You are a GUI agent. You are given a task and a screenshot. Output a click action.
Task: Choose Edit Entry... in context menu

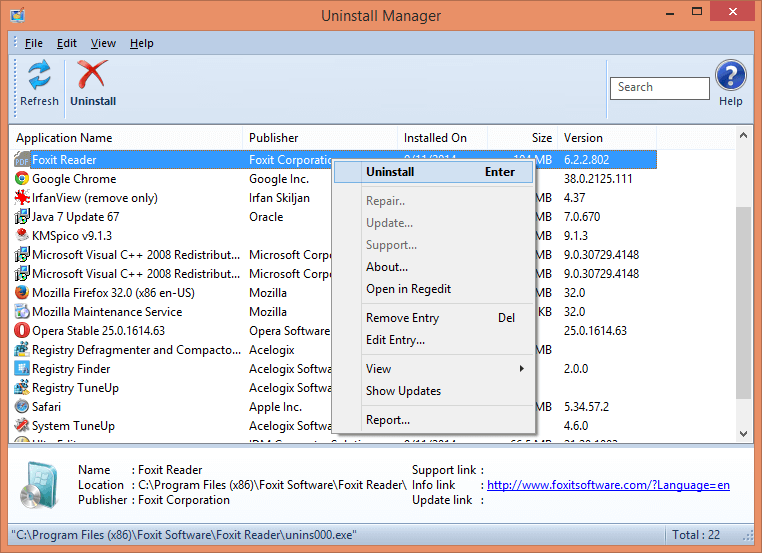tap(433, 340)
